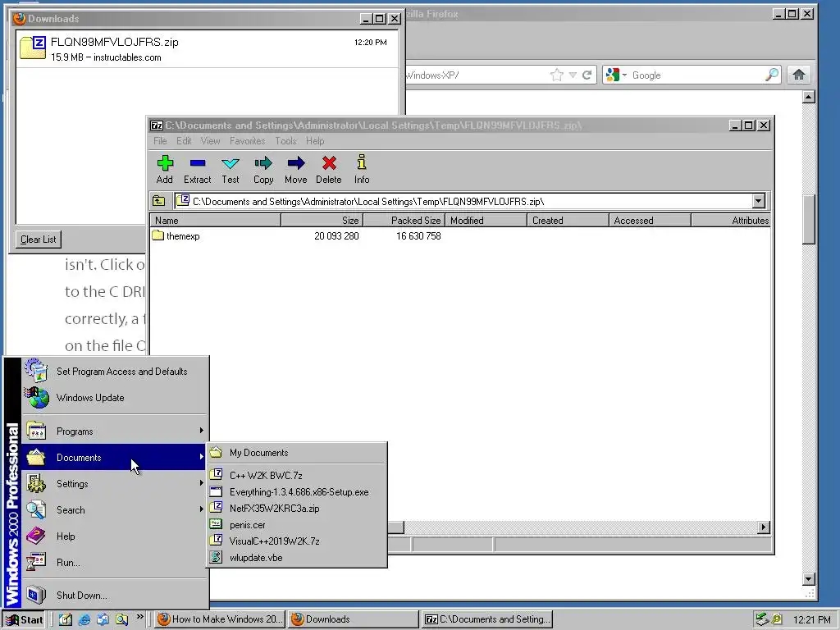Click the 7-Zip Add toolbar icon
840x630 pixels.
pos(165,163)
